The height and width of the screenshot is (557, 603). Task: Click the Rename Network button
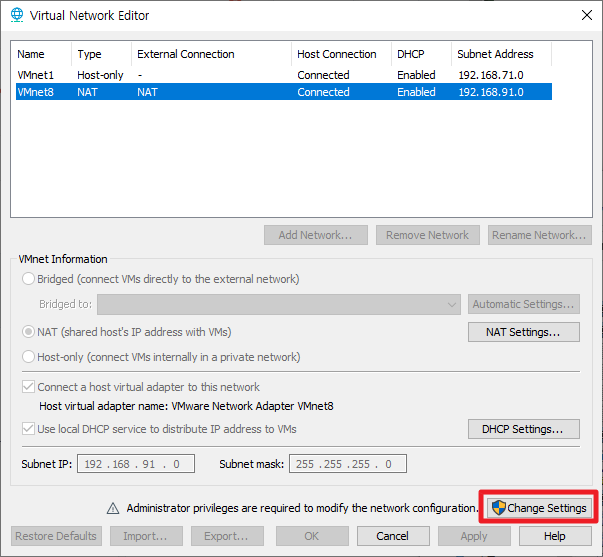(540, 235)
